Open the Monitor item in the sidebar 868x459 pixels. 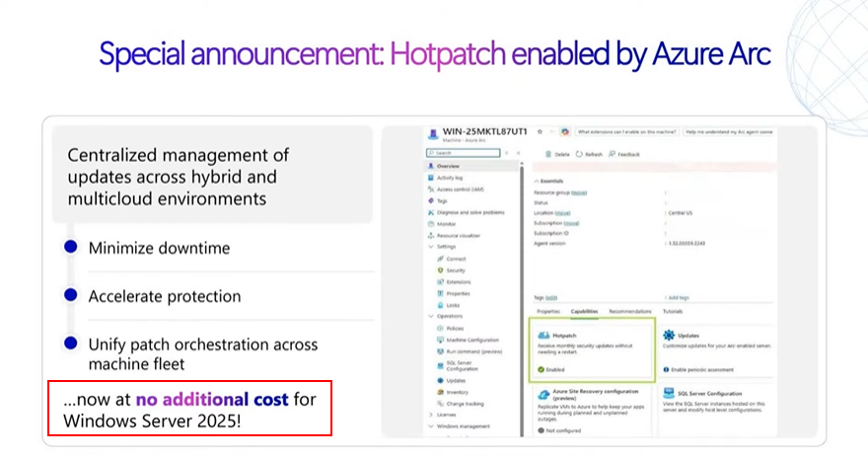[446, 224]
